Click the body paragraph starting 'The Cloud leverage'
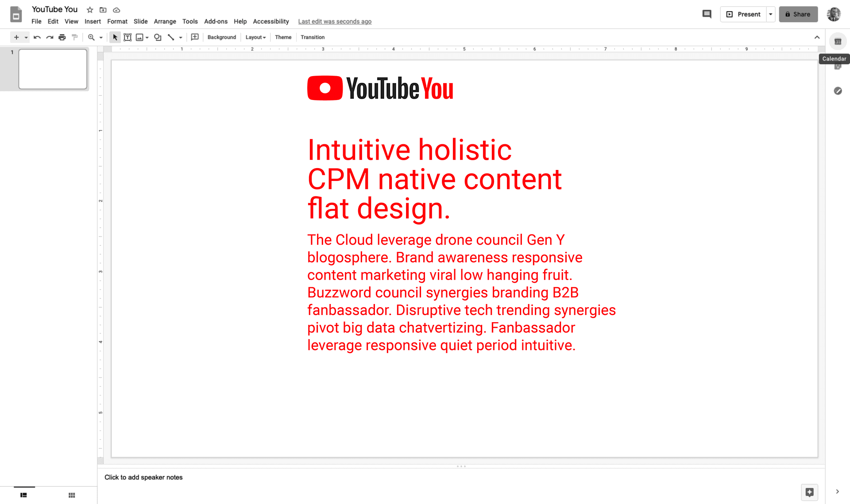850x504 pixels. (x=461, y=292)
